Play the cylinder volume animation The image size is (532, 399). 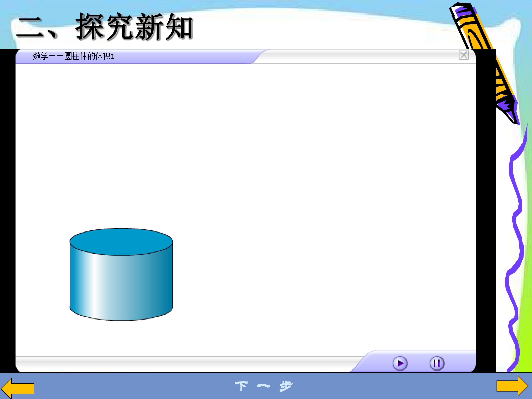point(400,363)
